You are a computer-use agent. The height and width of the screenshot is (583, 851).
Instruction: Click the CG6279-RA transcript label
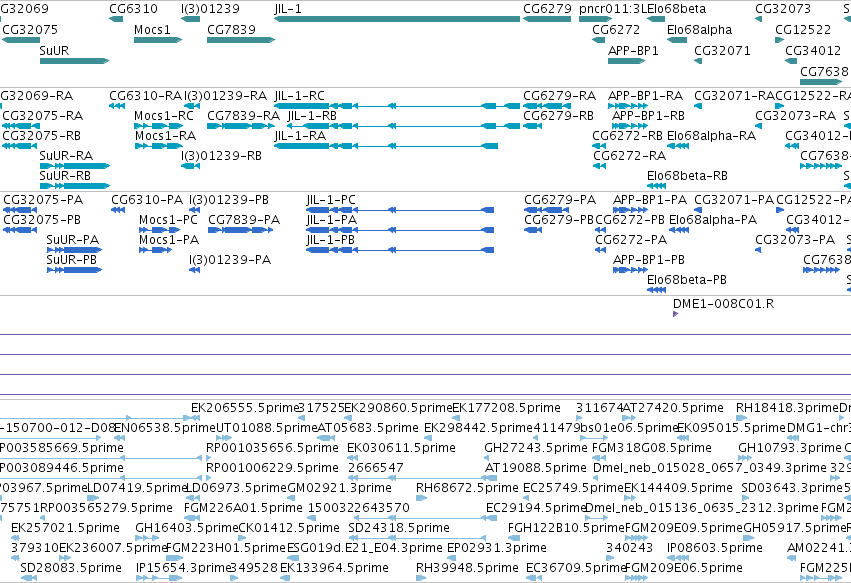[560, 96]
